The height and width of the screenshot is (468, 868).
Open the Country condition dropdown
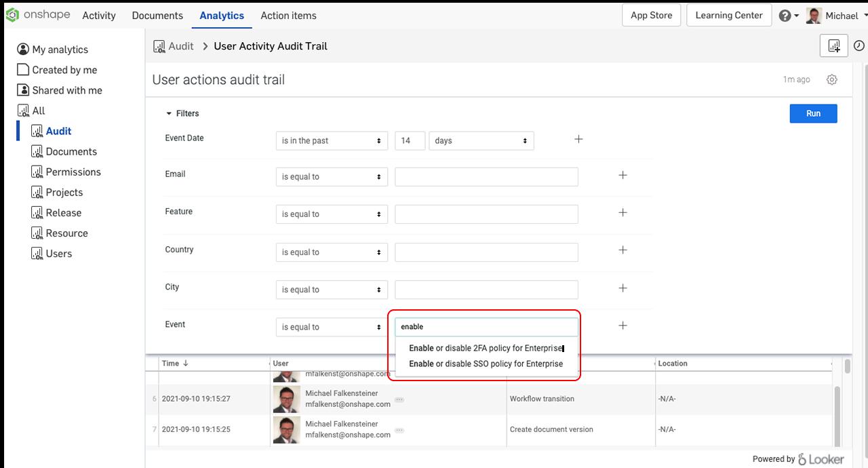click(332, 252)
